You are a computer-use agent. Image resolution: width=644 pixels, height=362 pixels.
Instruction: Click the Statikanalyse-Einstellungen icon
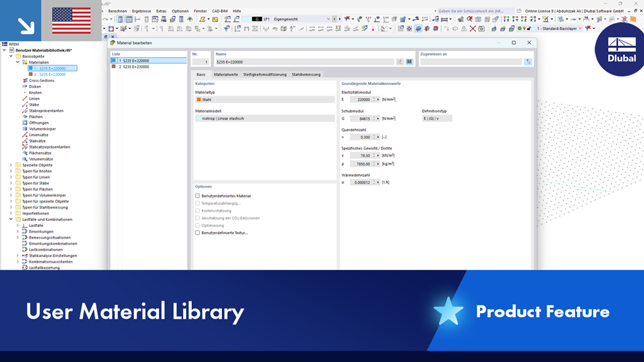[x=25, y=256]
